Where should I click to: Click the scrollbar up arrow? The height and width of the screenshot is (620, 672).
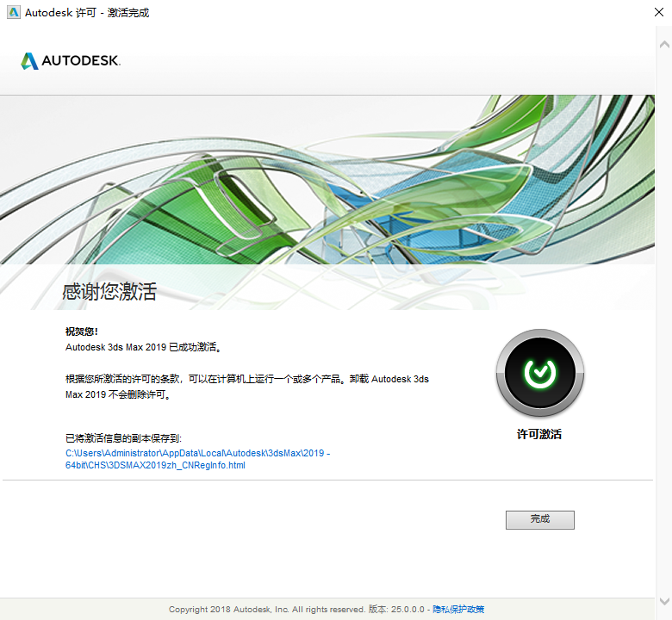[x=664, y=44]
